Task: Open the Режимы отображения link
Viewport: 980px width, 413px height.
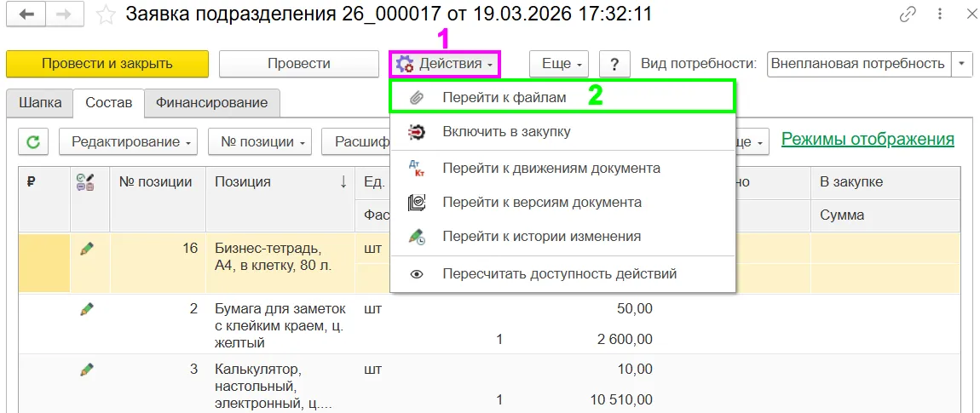Action: pyautogui.click(x=868, y=139)
